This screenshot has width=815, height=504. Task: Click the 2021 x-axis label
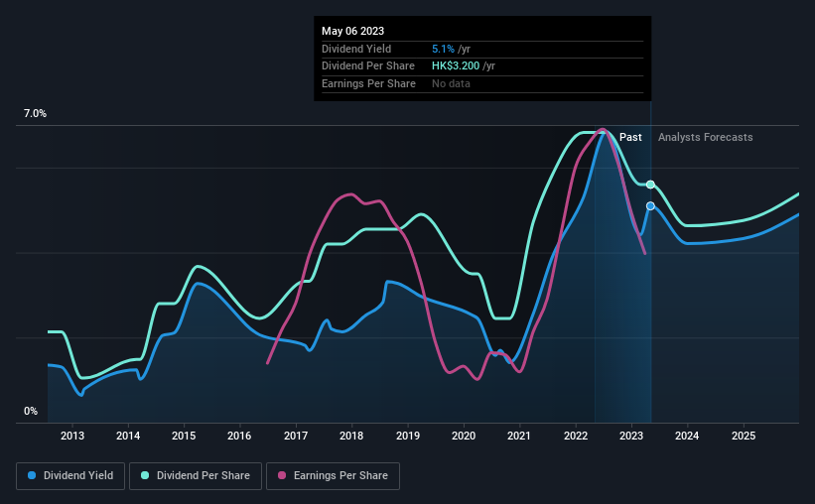[x=519, y=436]
